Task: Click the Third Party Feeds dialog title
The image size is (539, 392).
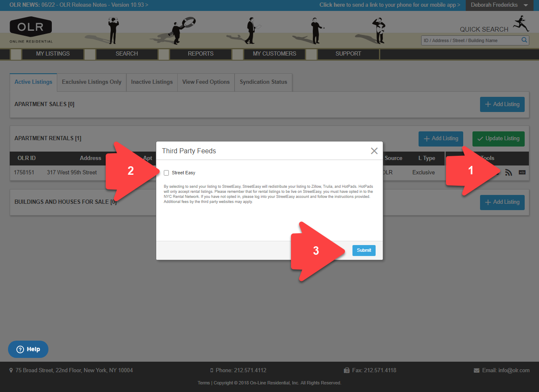Action: pos(189,151)
